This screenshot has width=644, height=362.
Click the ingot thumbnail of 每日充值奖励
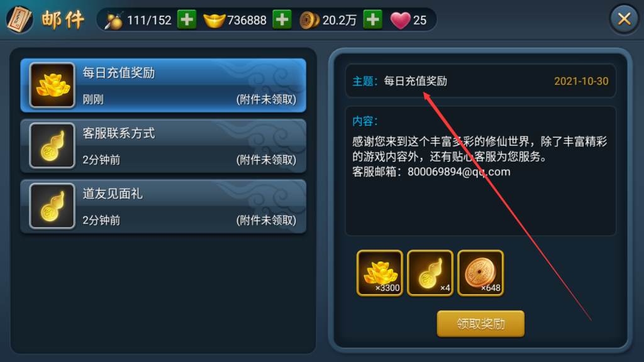(x=52, y=85)
